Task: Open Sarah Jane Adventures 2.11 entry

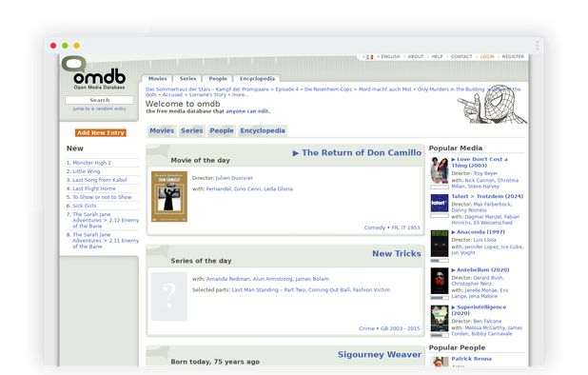Action: click(x=106, y=241)
